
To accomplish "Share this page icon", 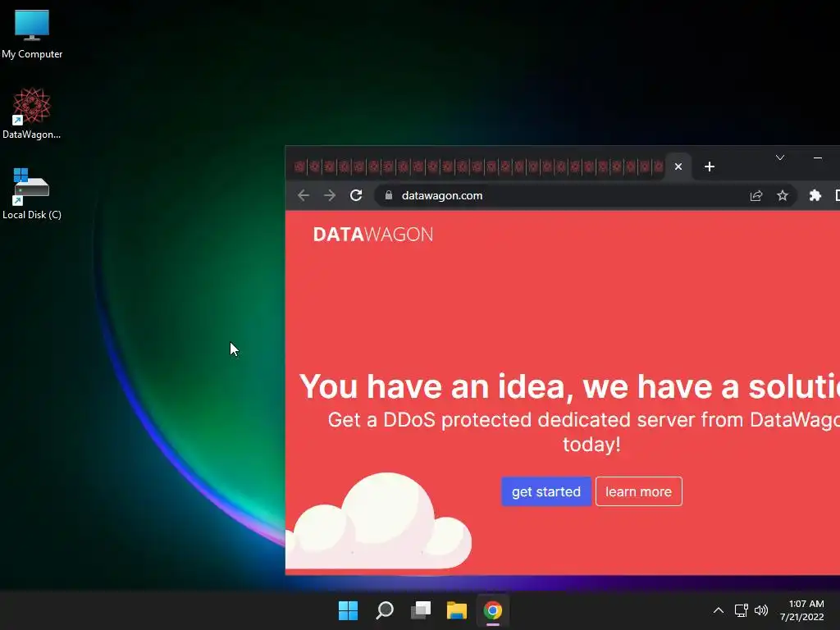I will 756,195.
